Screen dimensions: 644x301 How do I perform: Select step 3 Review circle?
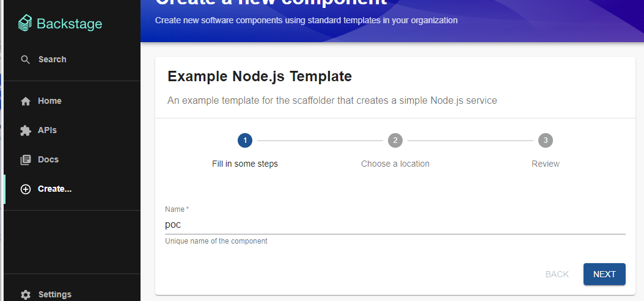(546, 140)
